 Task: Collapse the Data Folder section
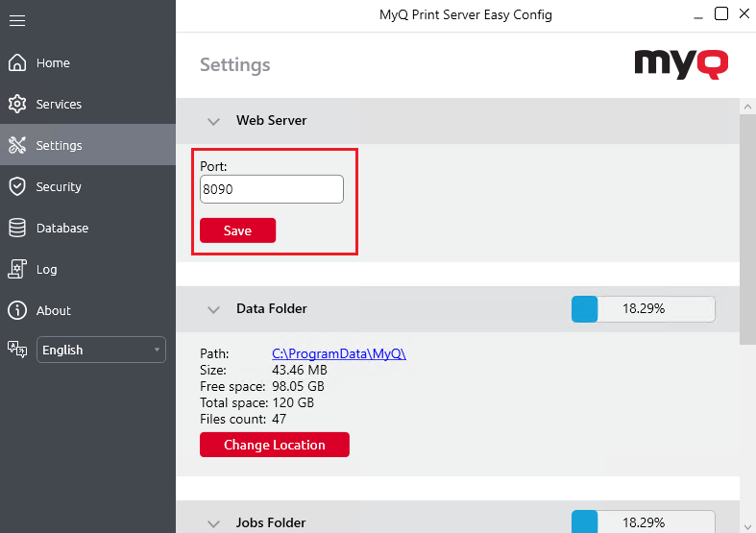(x=213, y=309)
